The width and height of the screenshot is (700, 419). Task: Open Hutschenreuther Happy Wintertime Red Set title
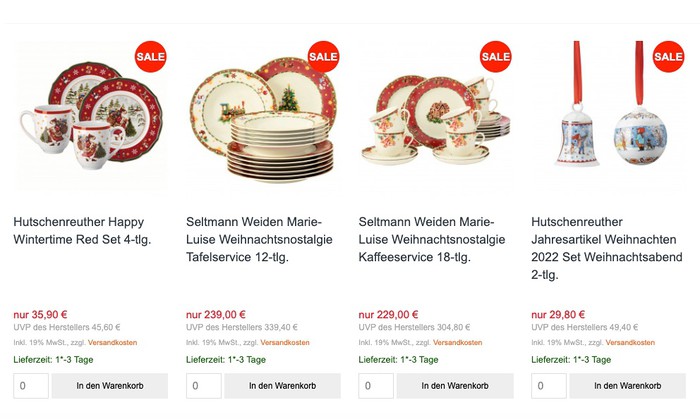pos(82,230)
